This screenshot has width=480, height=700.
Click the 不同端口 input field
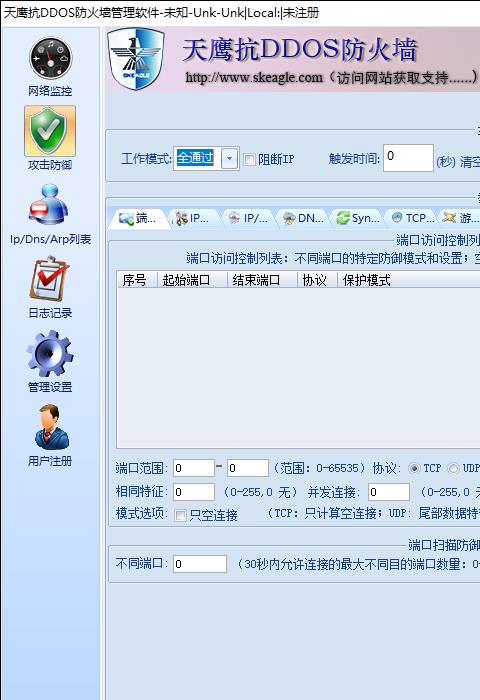click(200, 564)
